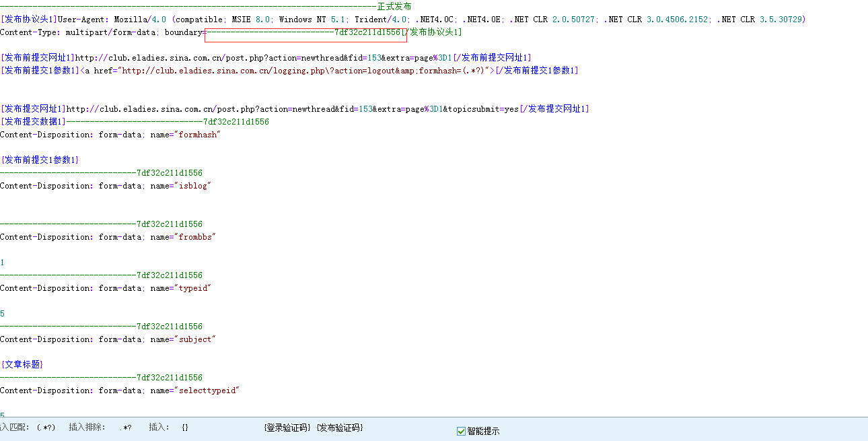
Task: Click the insert {} brackets button
Action: pos(184,428)
